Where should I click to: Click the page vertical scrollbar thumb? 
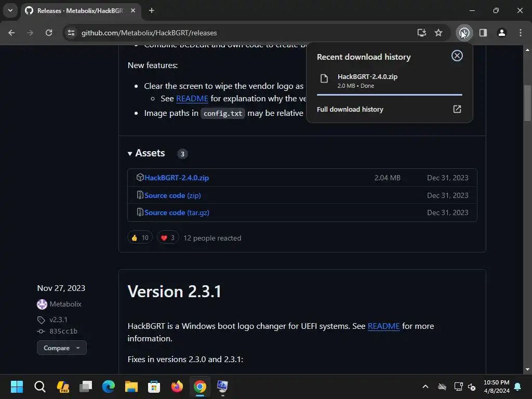pyautogui.click(x=527, y=102)
